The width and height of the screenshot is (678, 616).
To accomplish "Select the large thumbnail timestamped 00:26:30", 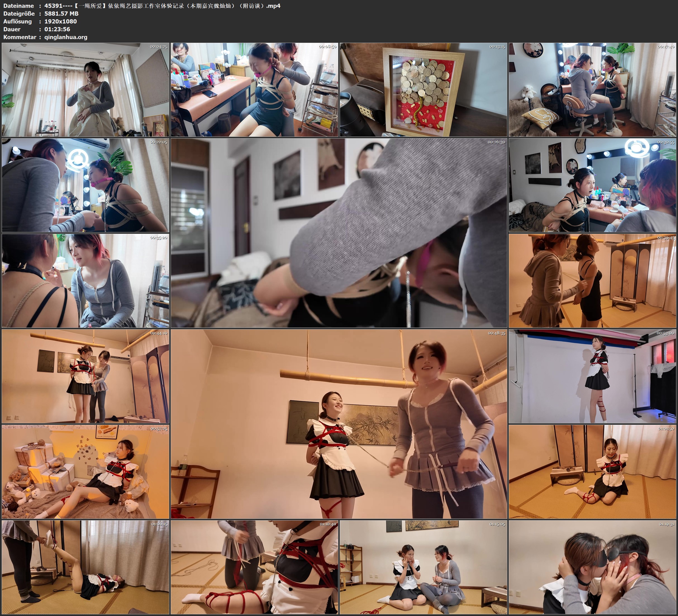I will coord(339,233).
